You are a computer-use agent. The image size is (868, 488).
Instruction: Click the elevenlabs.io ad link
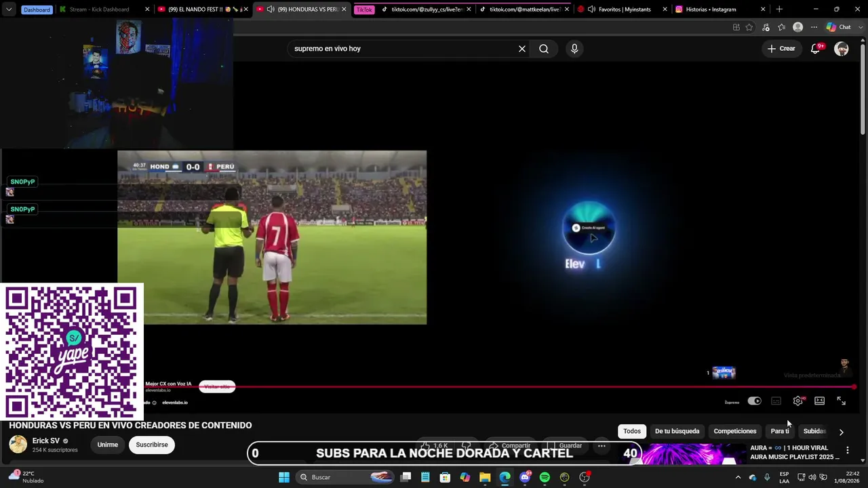(175, 403)
